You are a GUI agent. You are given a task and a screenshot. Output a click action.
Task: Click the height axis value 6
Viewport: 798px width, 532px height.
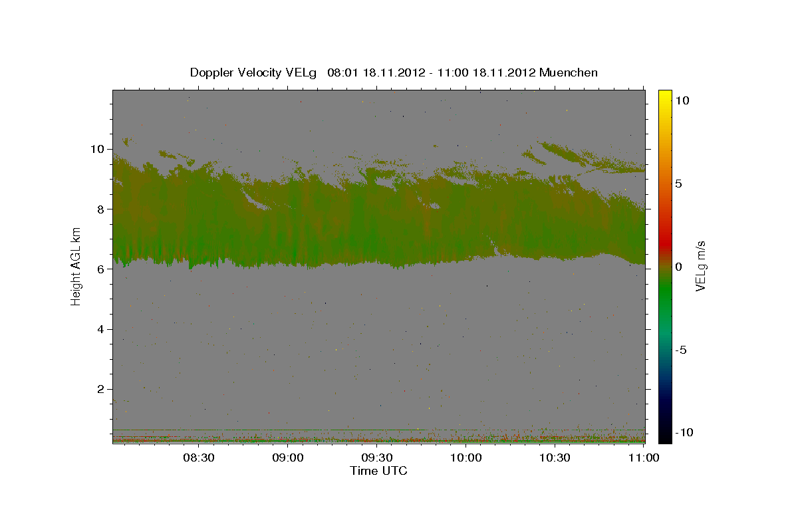(102, 269)
